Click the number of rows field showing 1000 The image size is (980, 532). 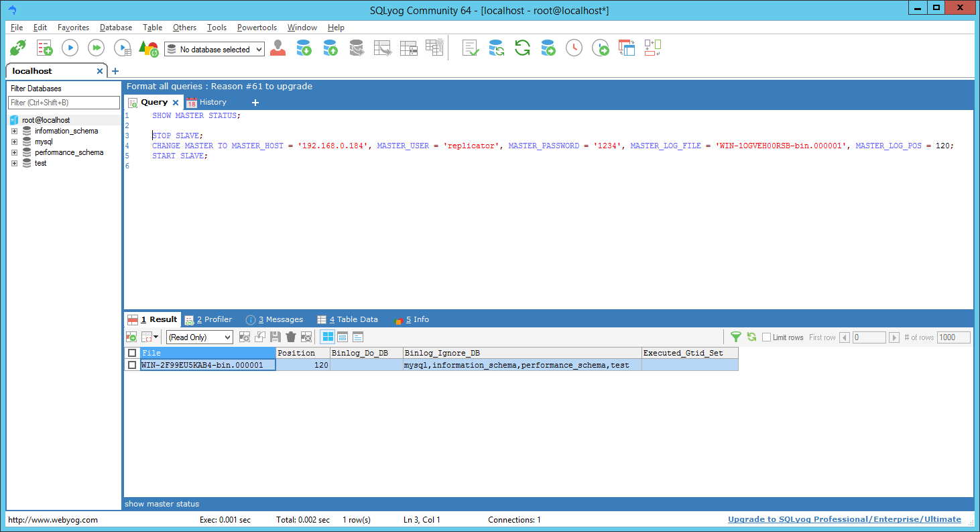(x=953, y=337)
